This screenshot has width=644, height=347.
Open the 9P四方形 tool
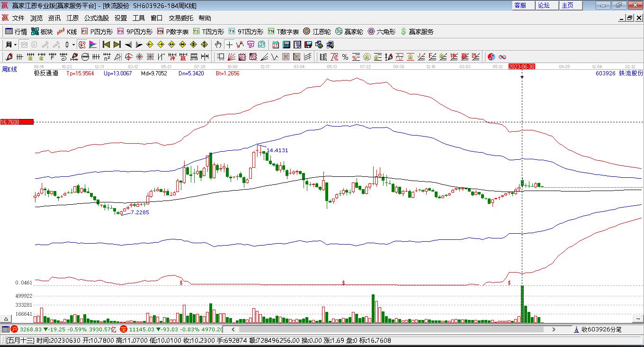(134, 32)
